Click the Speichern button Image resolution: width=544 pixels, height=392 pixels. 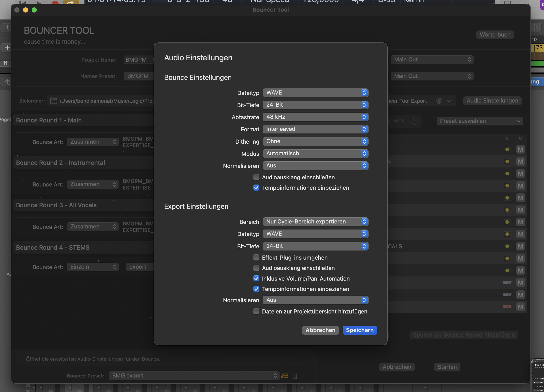coord(359,330)
